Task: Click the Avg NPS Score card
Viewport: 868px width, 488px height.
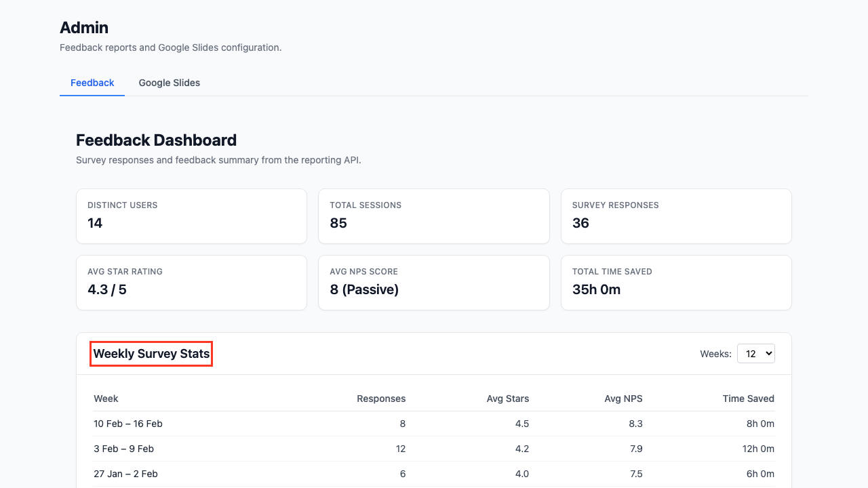Action: click(433, 283)
